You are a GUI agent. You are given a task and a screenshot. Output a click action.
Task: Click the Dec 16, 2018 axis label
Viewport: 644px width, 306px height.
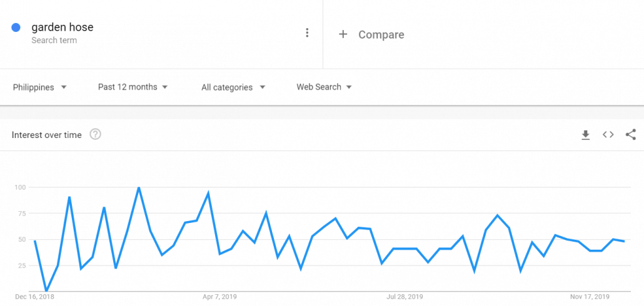[35, 297]
